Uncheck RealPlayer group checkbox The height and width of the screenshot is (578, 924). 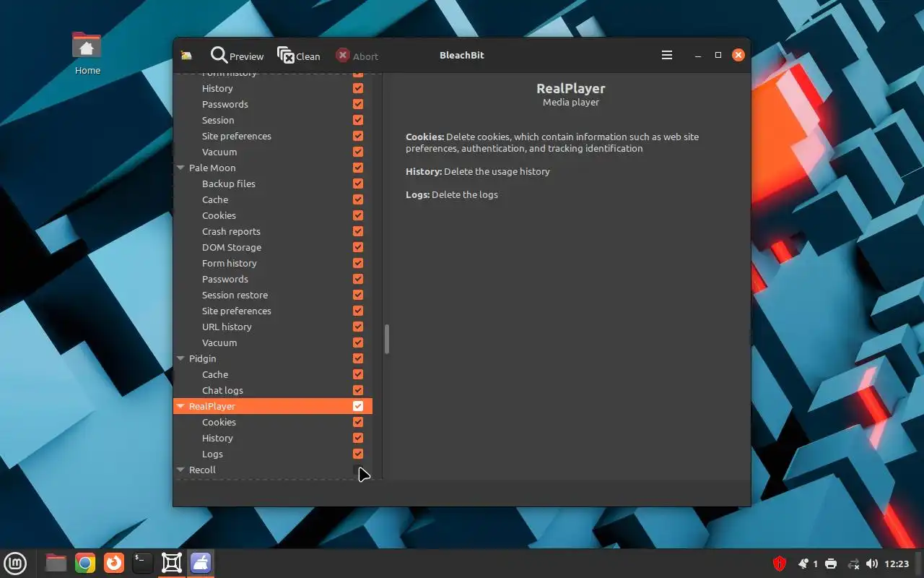(x=358, y=406)
